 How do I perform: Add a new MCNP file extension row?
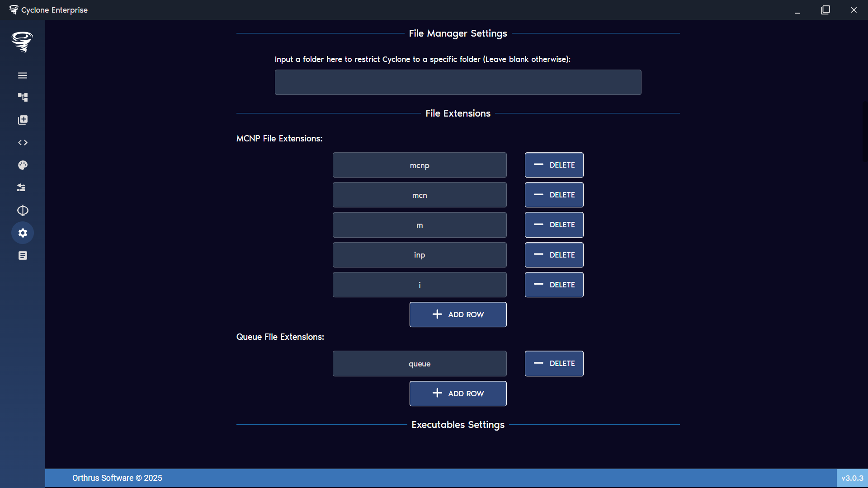pyautogui.click(x=458, y=314)
